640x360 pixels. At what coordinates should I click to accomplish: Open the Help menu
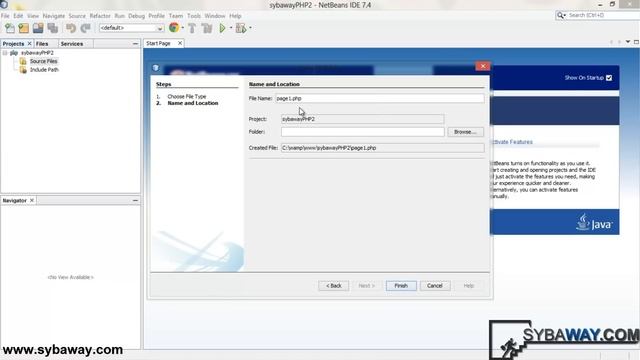pyautogui.click(x=235, y=16)
